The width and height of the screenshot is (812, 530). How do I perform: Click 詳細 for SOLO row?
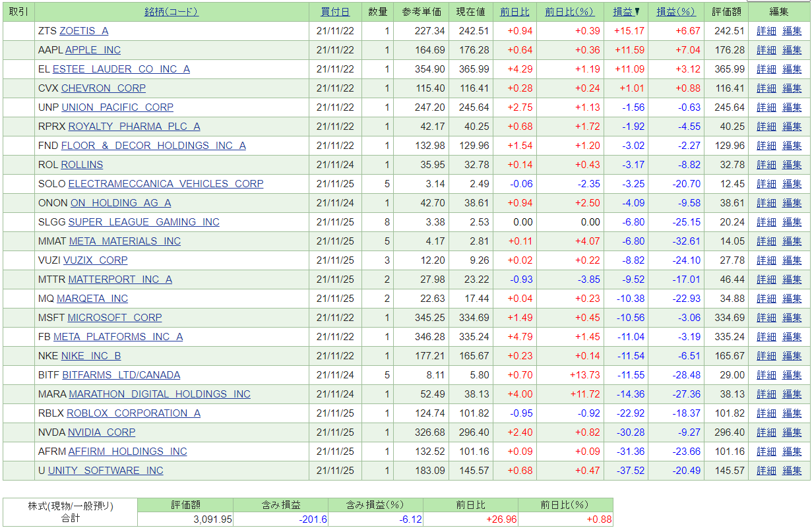click(766, 184)
